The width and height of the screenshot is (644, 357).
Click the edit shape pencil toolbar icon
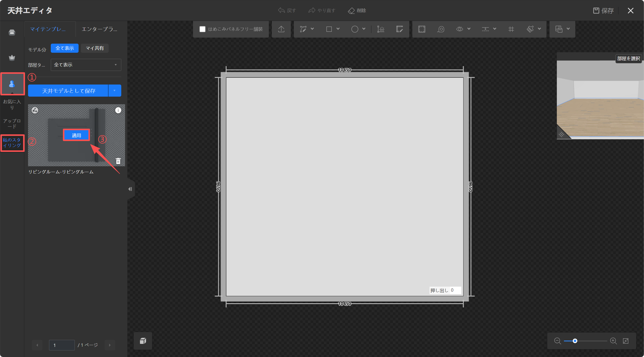click(400, 29)
